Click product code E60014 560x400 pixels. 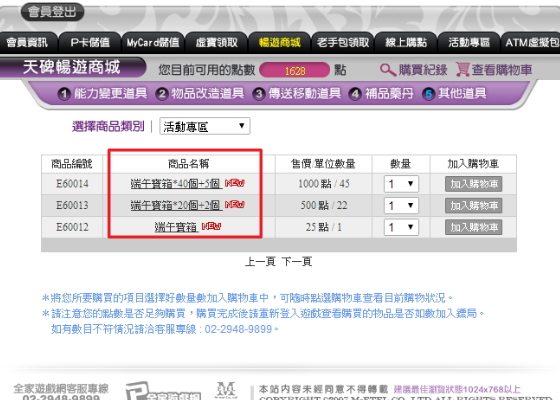[72, 184]
